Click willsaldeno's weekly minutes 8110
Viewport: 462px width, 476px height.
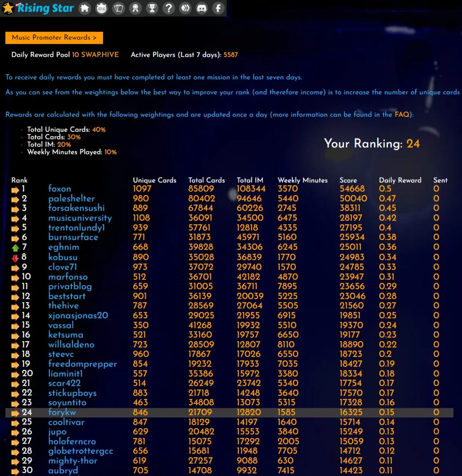[286, 344]
